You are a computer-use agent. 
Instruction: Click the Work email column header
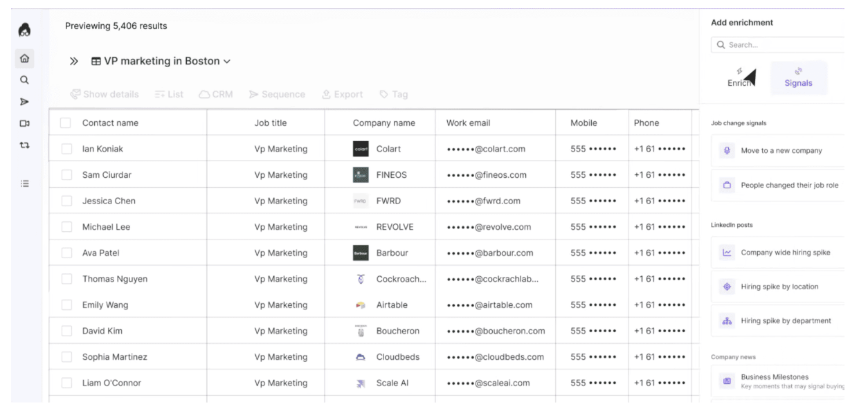[469, 123]
